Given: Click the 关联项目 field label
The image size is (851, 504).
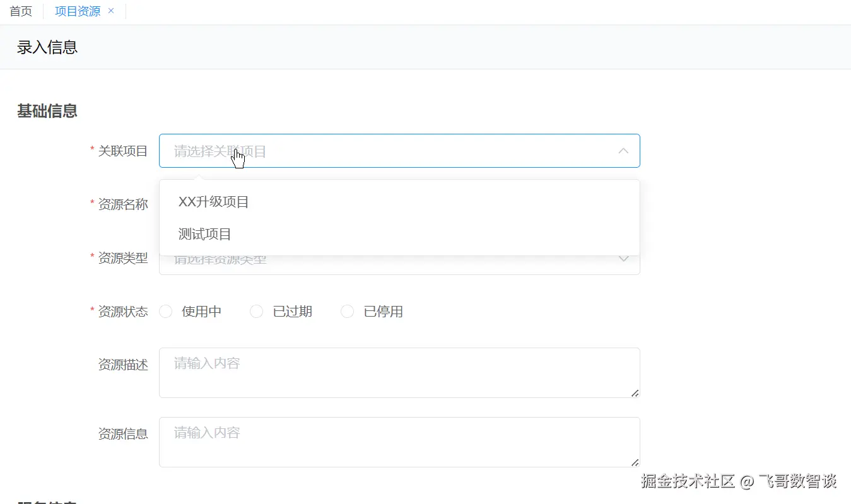Looking at the screenshot, I should click(123, 151).
